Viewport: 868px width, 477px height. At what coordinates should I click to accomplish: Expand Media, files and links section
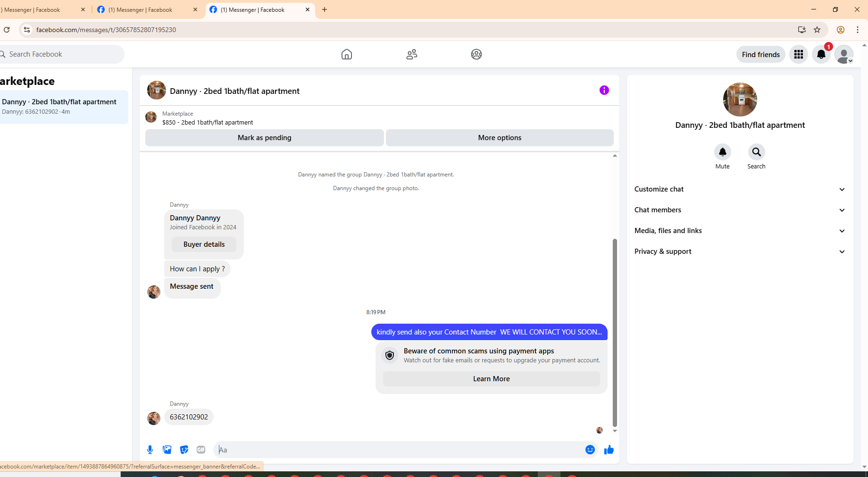[x=740, y=231]
